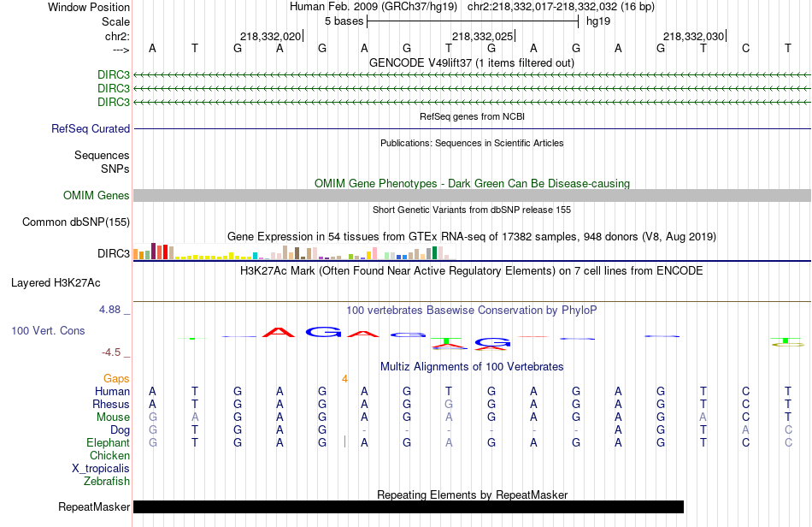This screenshot has height=527, width=812.
Task: Open the GENCODE V49lift37 track title
Action: 472,62
